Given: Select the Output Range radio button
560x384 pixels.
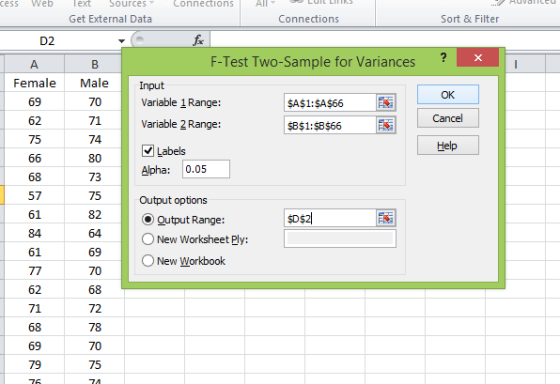Looking at the screenshot, I should coord(148,219).
